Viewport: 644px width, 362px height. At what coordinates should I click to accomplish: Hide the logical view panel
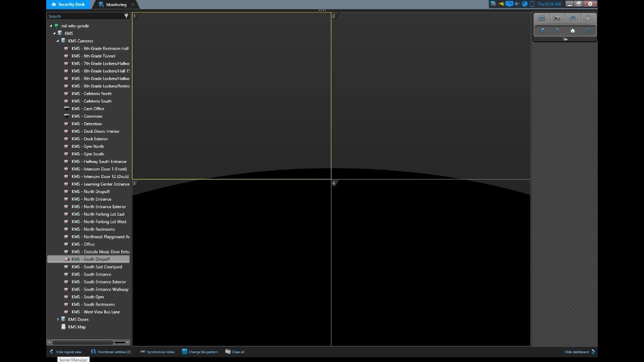click(65, 352)
